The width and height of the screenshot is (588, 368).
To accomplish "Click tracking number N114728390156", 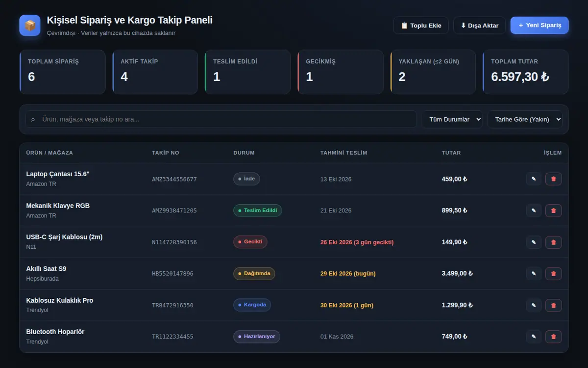I will click(174, 242).
